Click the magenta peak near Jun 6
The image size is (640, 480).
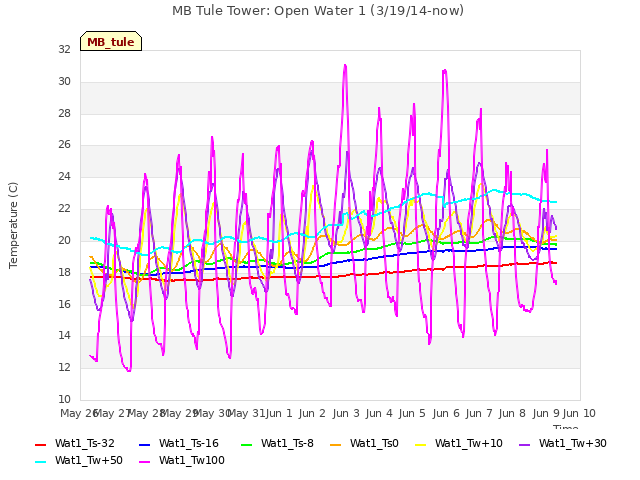444,71
